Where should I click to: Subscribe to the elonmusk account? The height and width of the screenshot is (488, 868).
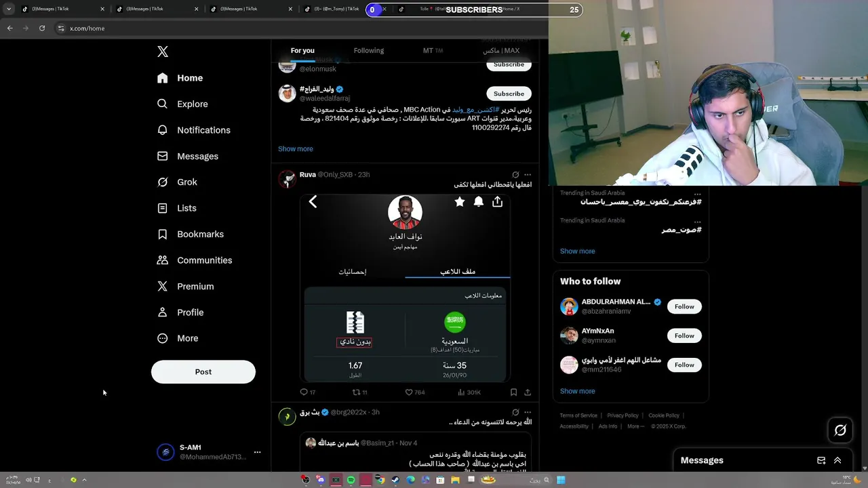[x=509, y=65]
